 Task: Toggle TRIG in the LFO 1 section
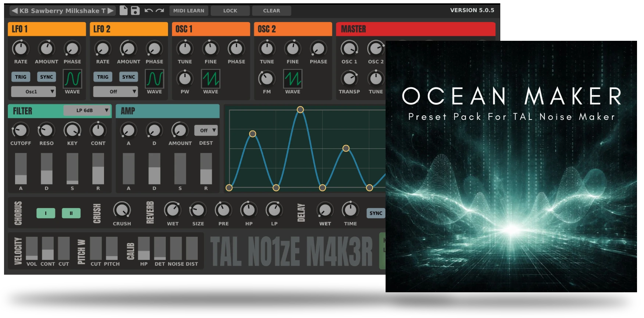point(21,77)
